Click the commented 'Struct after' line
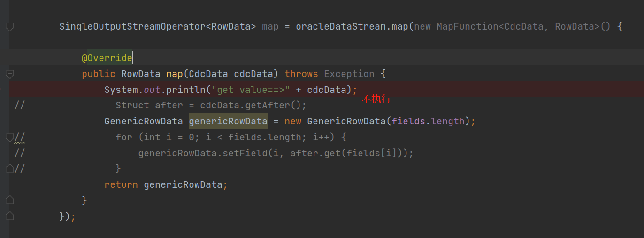The image size is (644, 238). coord(211,106)
